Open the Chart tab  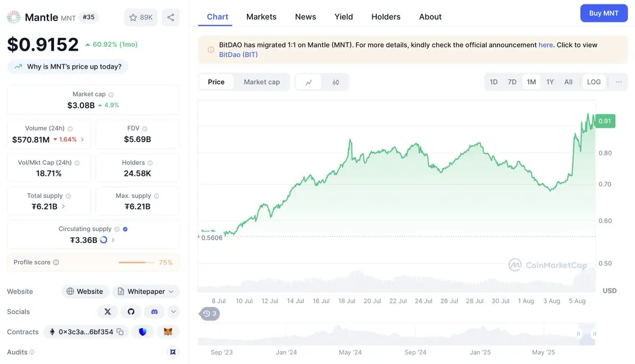(217, 17)
